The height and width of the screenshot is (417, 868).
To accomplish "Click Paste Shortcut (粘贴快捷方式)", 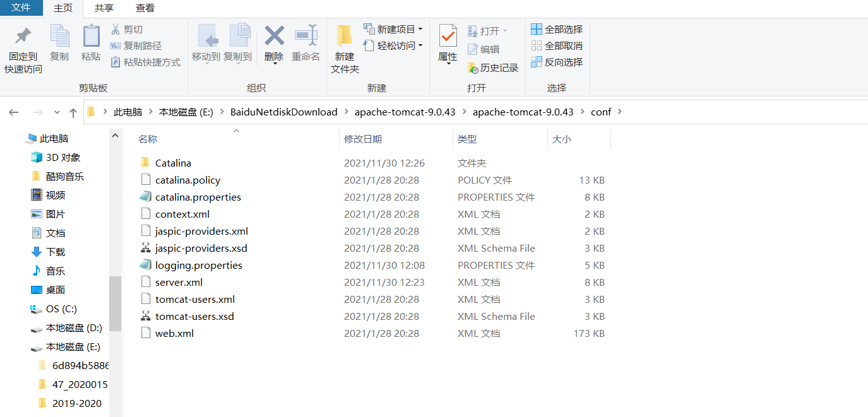I will tap(146, 62).
